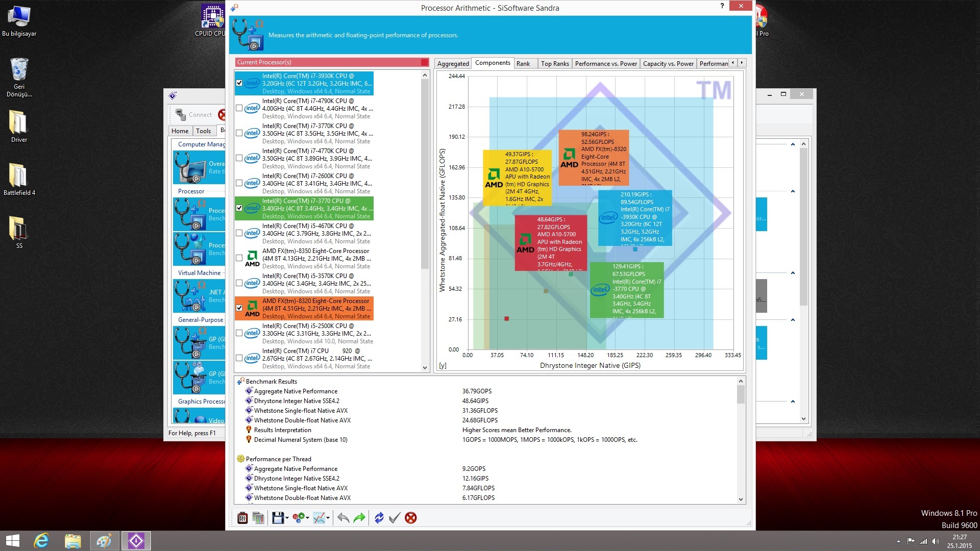
Task: Open File Explorer from taskbar
Action: [72, 541]
